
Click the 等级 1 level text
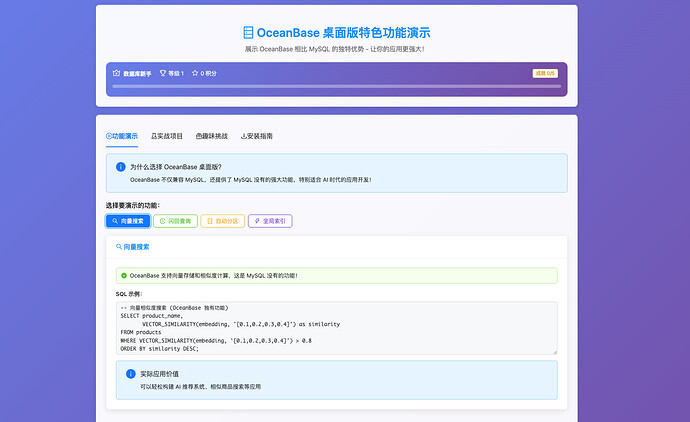(176, 73)
